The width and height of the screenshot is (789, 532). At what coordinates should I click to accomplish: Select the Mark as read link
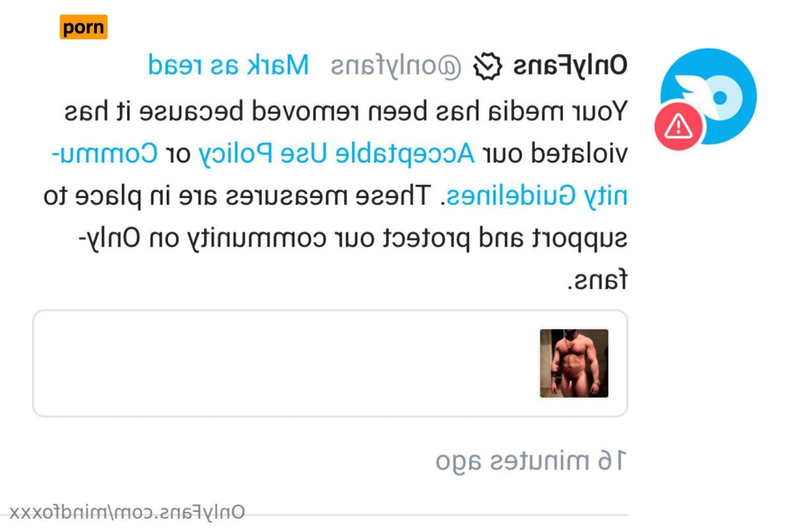pos(228,65)
